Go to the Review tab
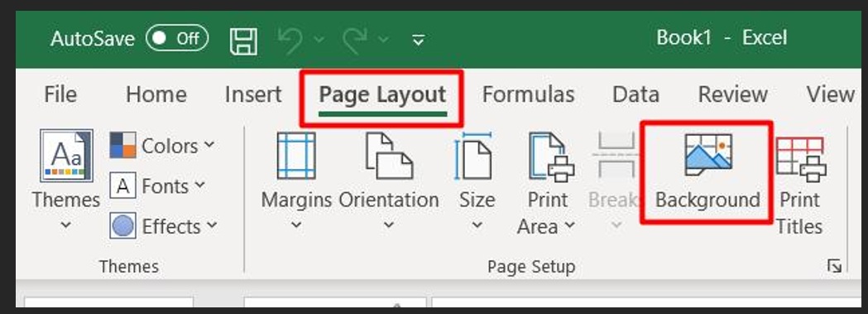 click(733, 94)
